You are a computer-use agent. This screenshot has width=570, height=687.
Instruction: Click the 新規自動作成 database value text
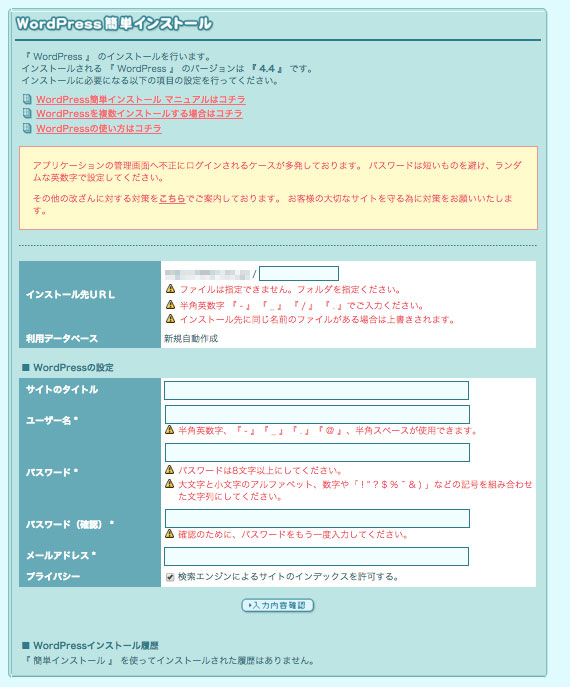point(191,339)
